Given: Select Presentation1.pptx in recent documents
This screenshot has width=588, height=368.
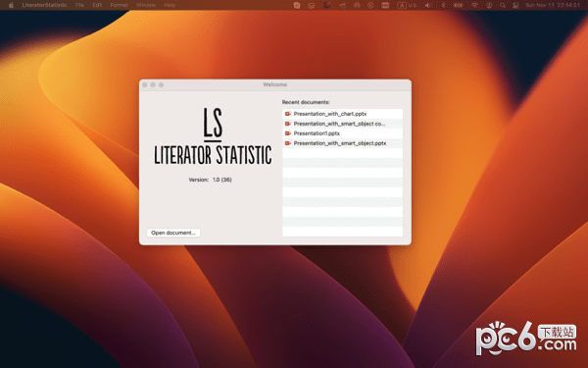Looking at the screenshot, I should (342, 133).
